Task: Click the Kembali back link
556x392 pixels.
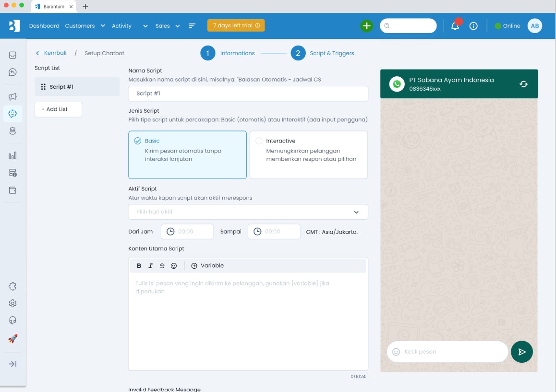Action: point(51,53)
